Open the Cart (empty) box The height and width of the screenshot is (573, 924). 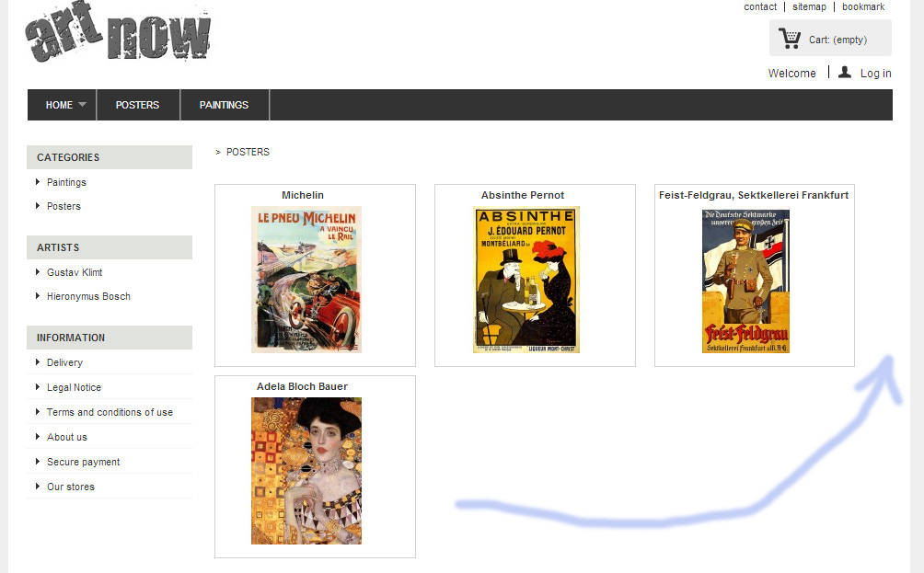pos(830,38)
